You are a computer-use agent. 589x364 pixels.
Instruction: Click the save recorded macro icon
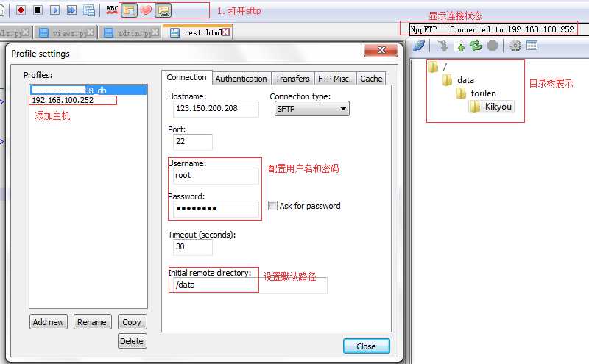pyautogui.click(x=89, y=10)
